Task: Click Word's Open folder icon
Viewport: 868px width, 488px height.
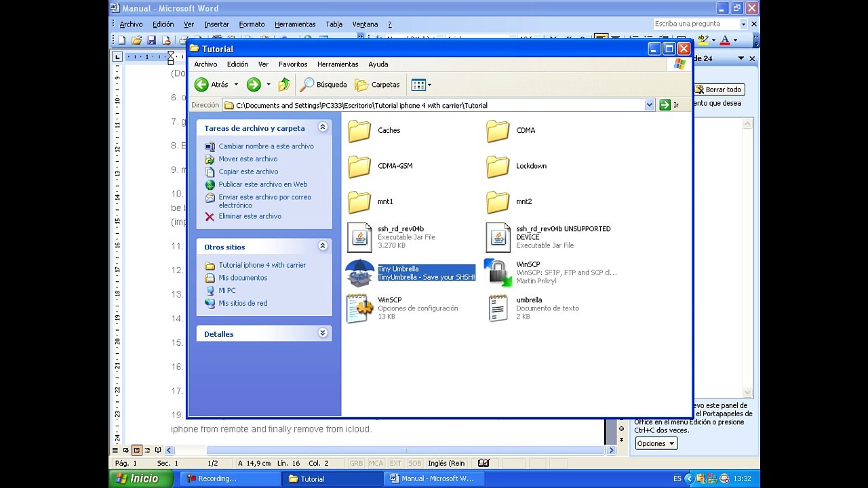Action: coord(137,41)
